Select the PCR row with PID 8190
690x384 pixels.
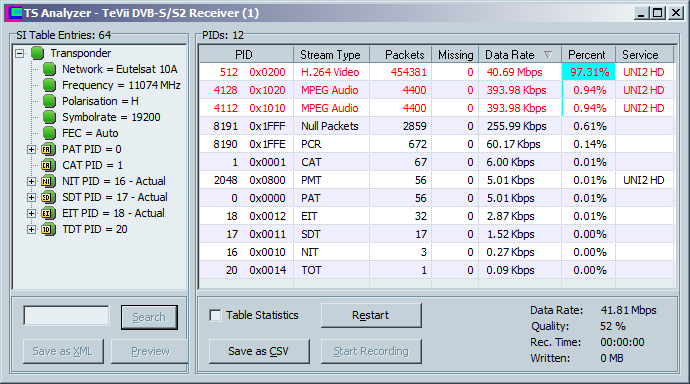(x=437, y=144)
